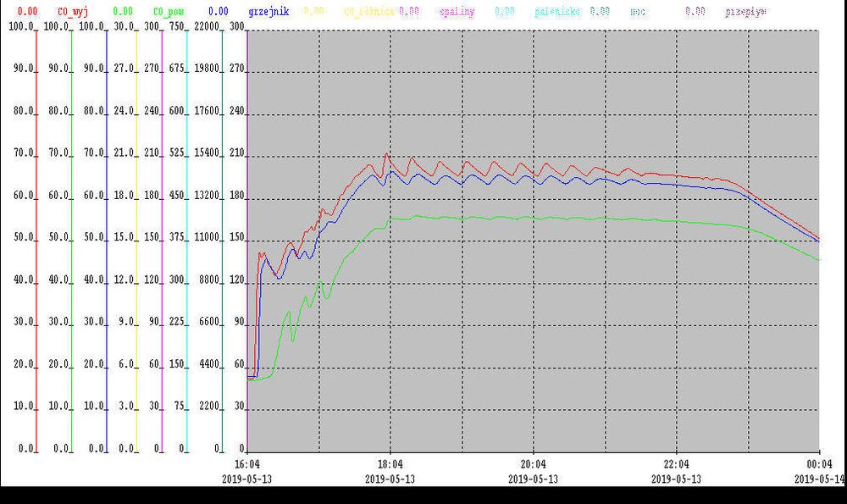The image size is (847, 504).
Task: Click the 18:04 time axis label
Action: [x=390, y=464]
